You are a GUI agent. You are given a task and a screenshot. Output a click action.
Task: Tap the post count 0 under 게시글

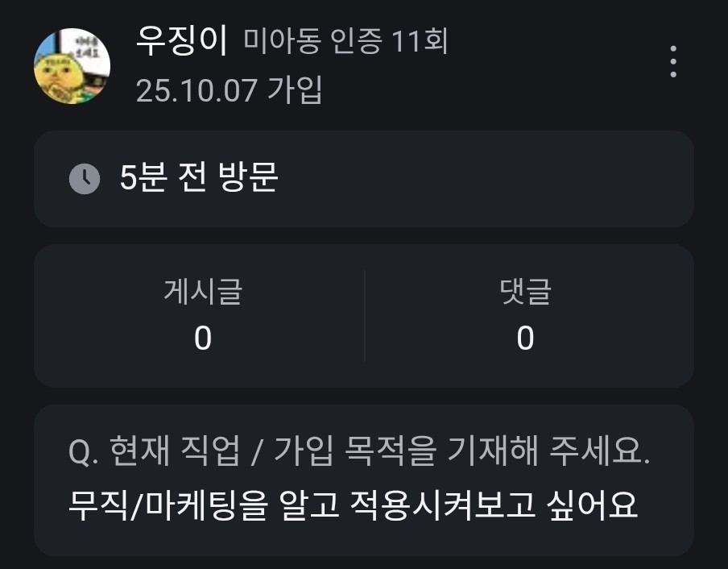tap(202, 338)
